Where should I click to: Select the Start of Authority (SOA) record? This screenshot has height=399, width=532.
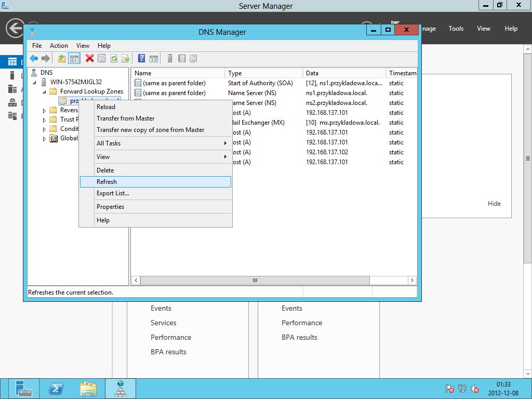[x=274, y=83]
